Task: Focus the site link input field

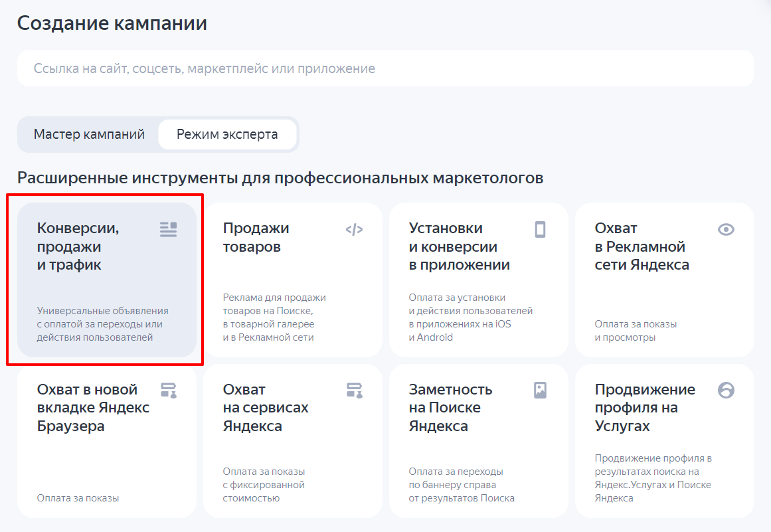Action: click(x=385, y=68)
